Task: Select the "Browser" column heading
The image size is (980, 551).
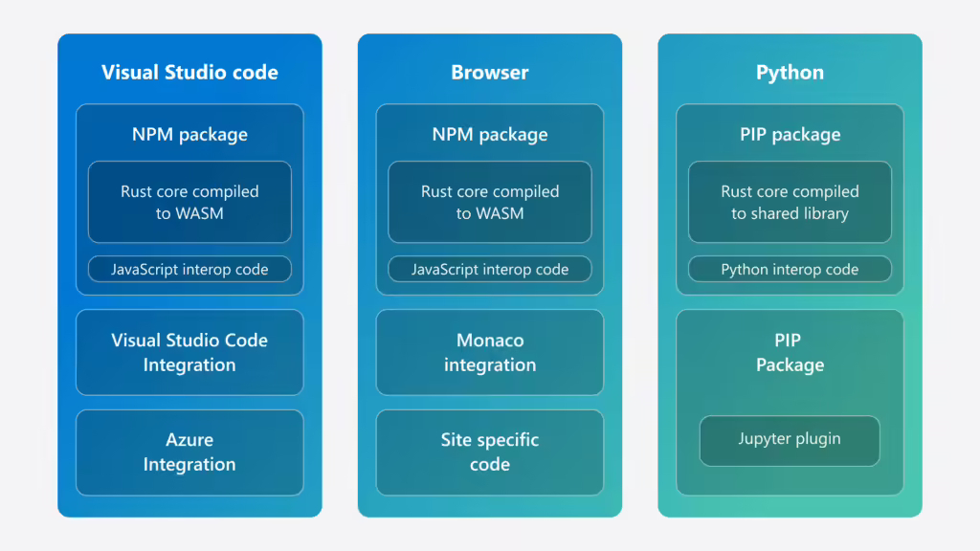Action: coord(490,73)
